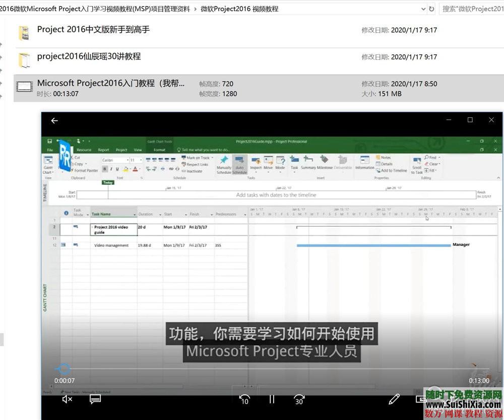
Task: Click the video progress slider to seek
Action: tap(64, 368)
